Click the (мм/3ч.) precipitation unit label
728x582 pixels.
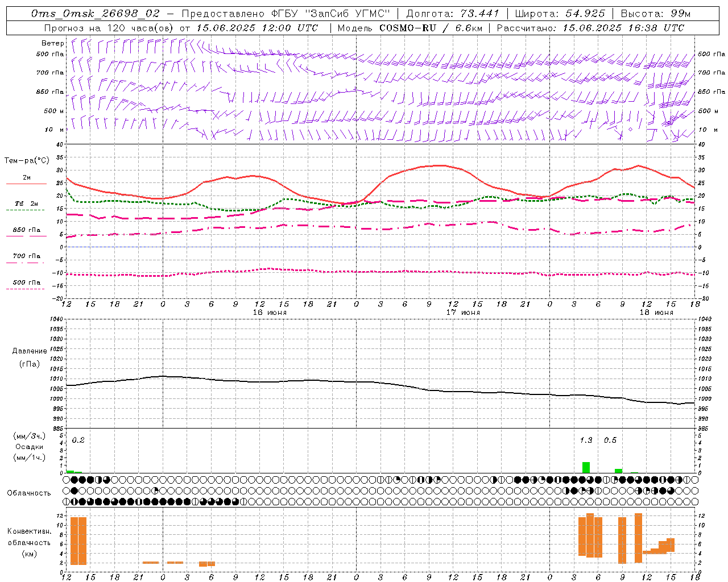tap(29, 436)
